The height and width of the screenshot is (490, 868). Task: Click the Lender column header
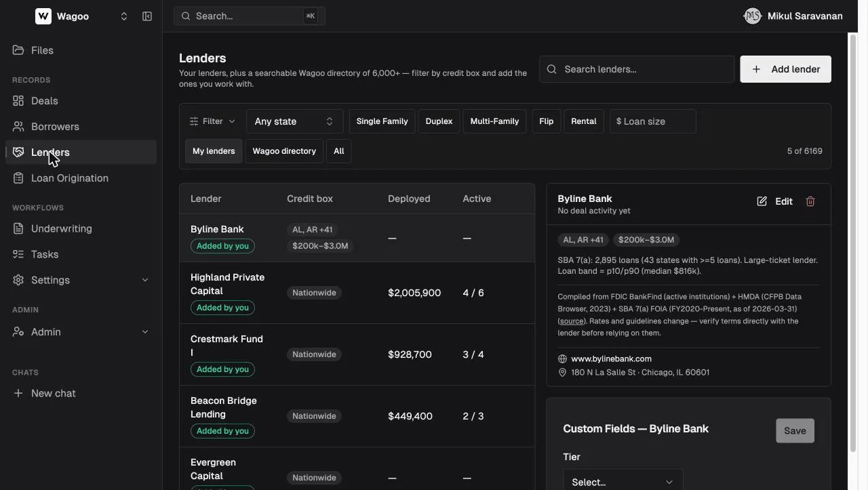click(206, 199)
